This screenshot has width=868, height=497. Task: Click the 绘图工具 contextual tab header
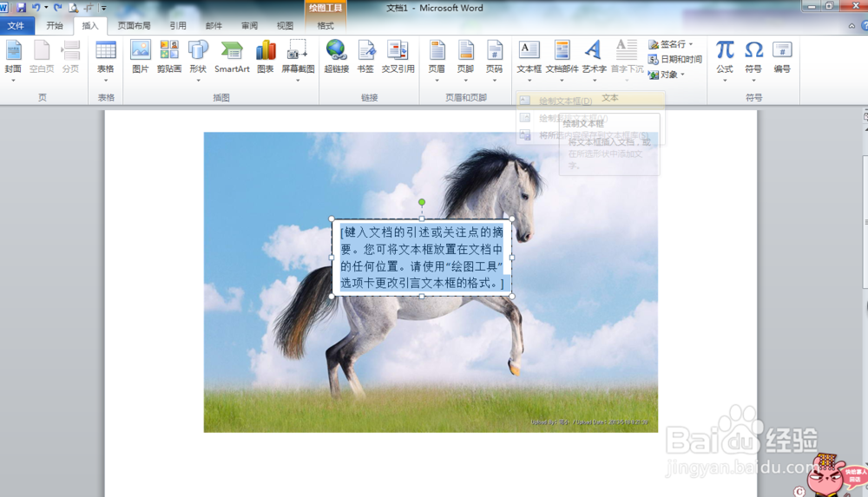(325, 8)
